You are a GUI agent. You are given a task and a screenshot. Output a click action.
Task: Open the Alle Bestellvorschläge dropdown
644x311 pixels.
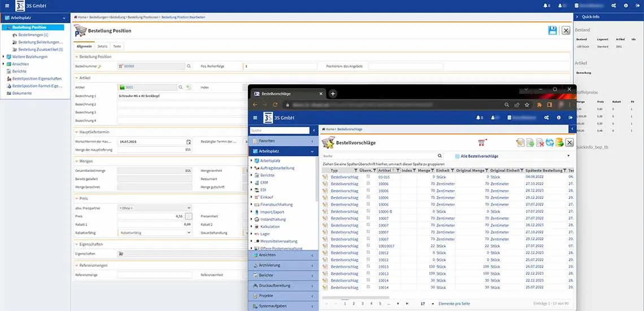click(x=568, y=156)
